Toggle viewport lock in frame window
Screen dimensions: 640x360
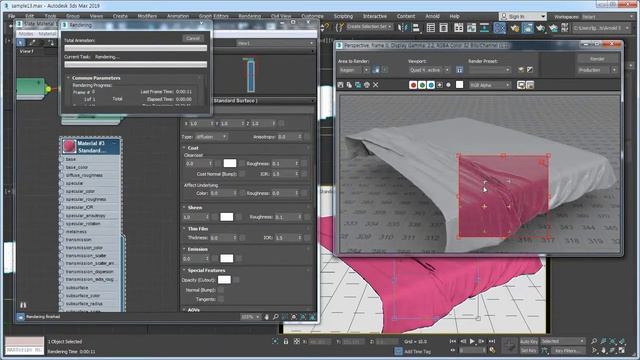tap(459, 70)
